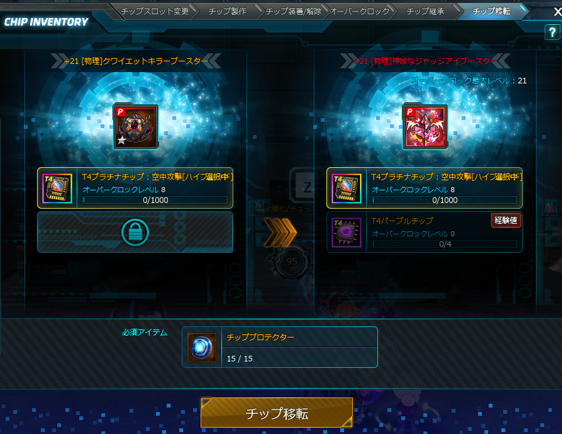Click the chip protector orb icon
This screenshot has width=562, height=434.
[x=201, y=347]
